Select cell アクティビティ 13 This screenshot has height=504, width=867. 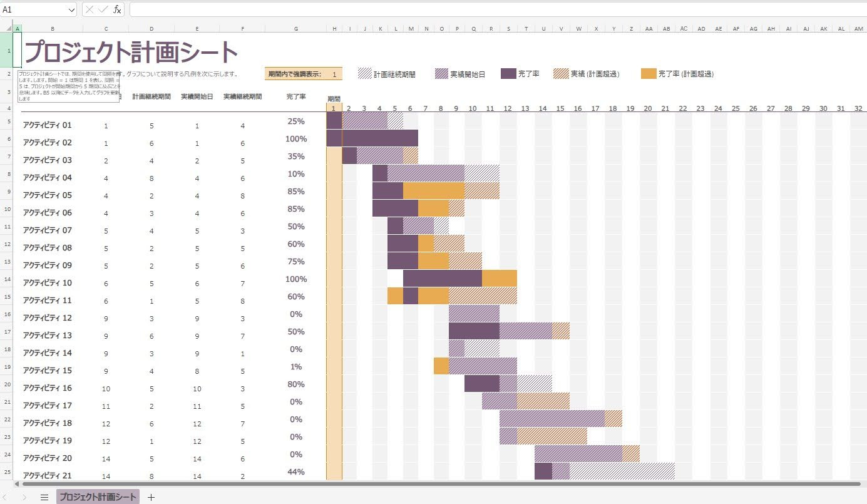[x=48, y=336]
